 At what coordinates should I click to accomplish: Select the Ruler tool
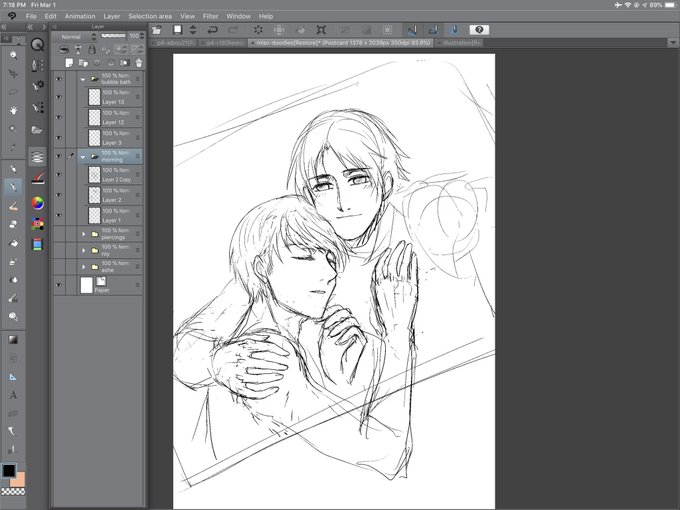[13, 377]
